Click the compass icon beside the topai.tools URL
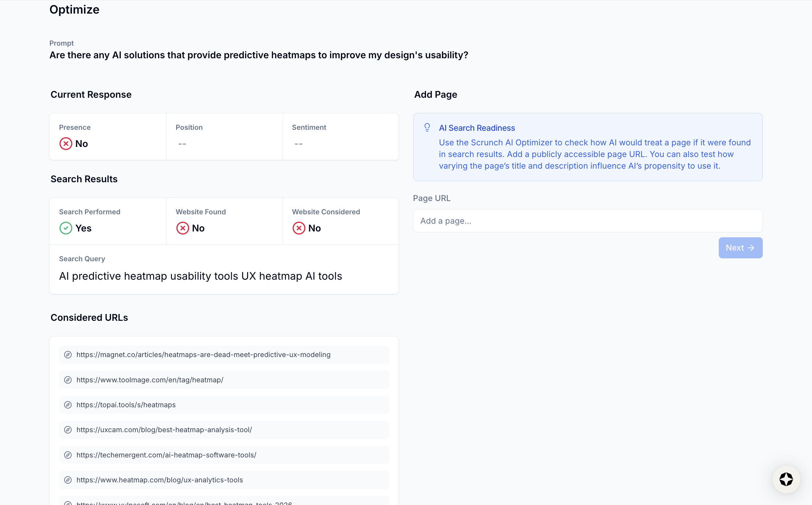The height and width of the screenshot is (505, 812). coord(68,405)
